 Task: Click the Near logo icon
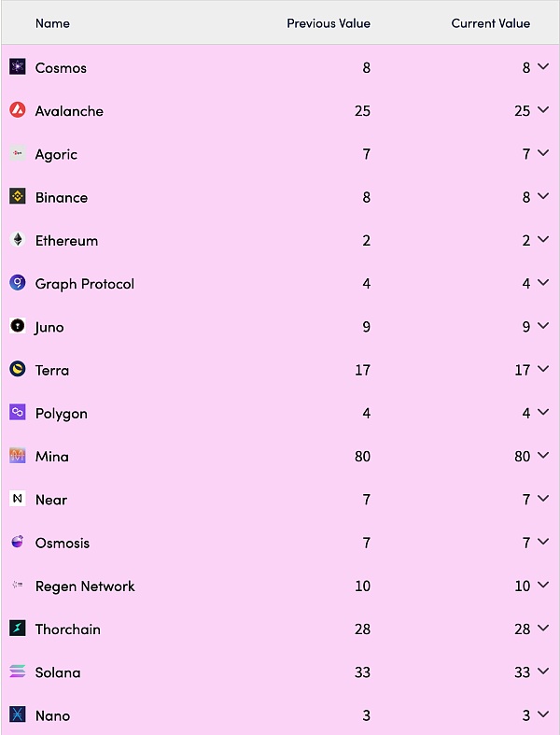click(x=18, y=500)
